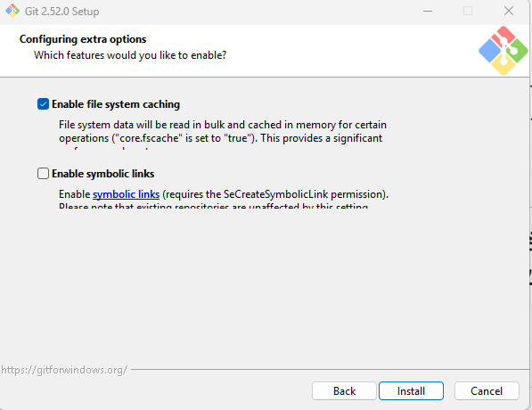The height and width of the screenshot is (410, 532).
Task: Abort setup with the Cancel button
Action: 487,391
